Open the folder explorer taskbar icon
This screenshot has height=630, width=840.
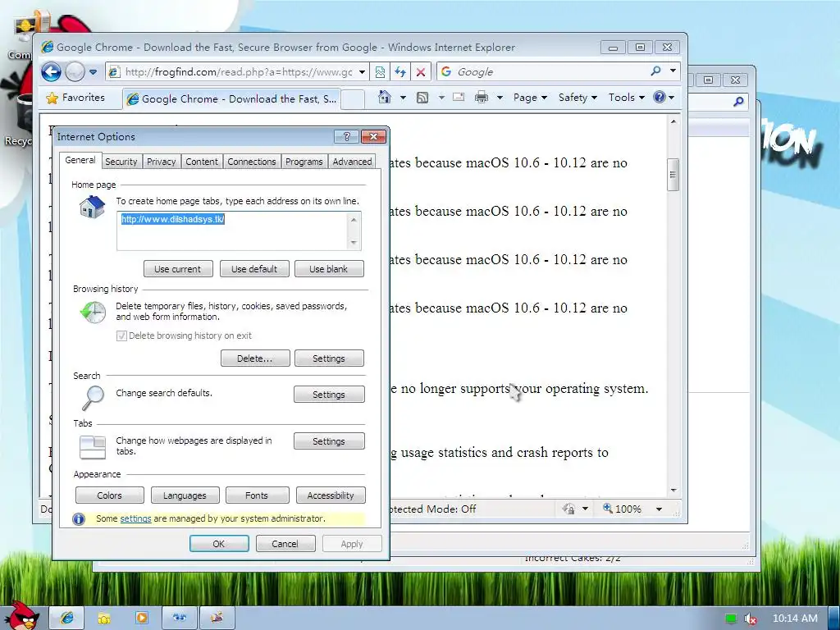[104, 618]
